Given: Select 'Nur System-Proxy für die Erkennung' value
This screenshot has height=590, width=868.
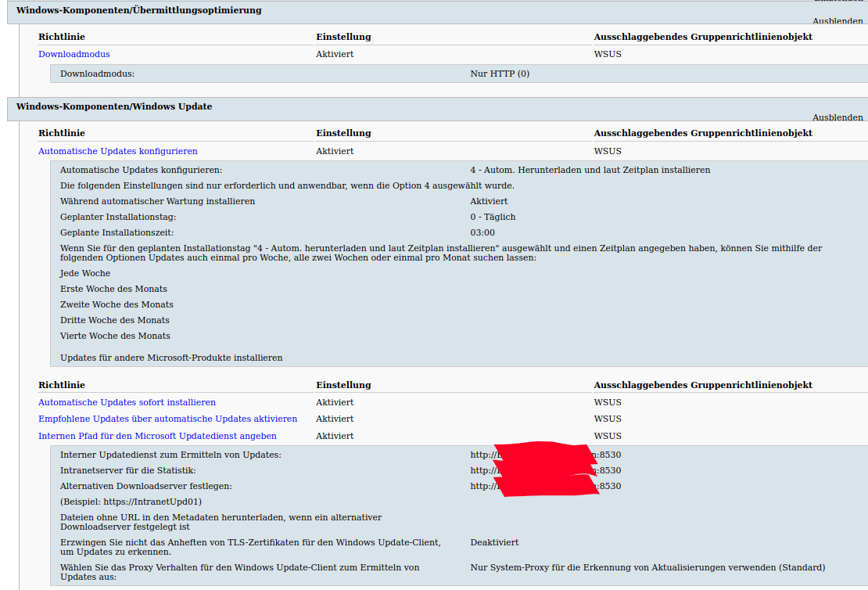Looking at the screenshot, I should [647, 567].
